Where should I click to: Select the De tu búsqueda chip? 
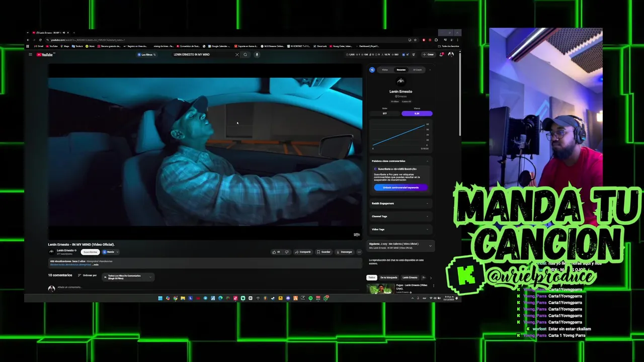click(x=389, y=278)
